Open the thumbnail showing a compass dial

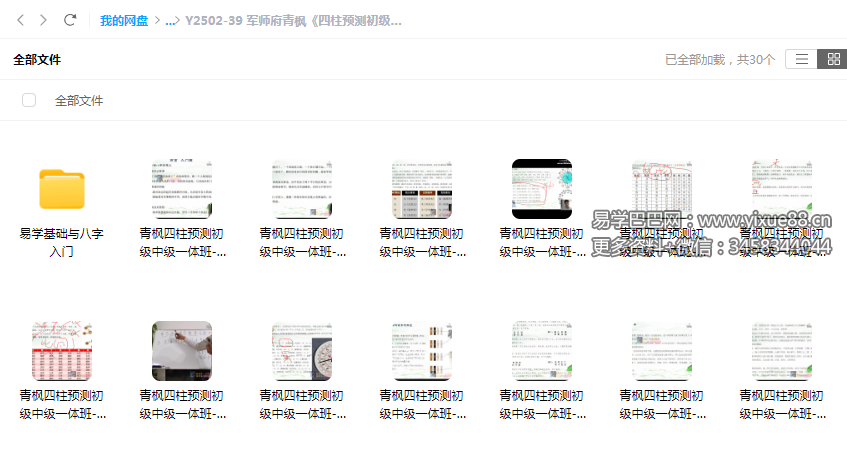(302, 351)
